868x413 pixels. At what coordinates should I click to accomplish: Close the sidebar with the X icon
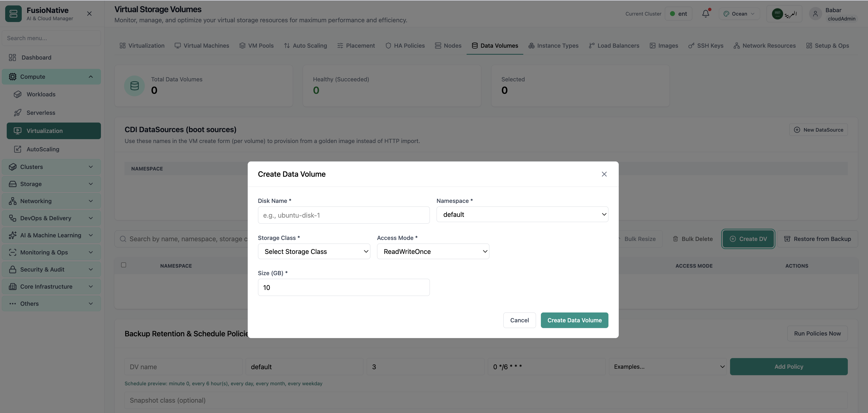point(89,13)
